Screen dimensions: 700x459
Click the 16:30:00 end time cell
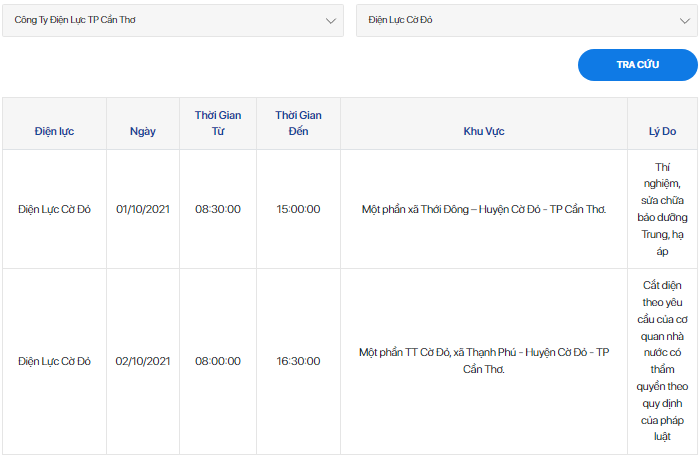pyautogui.click(x=298, y=361)
